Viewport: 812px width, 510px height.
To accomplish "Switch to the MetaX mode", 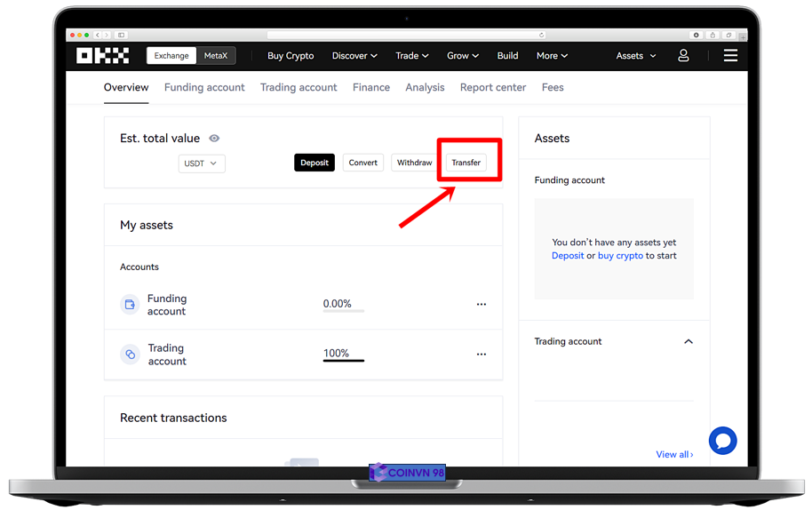I will [216, 56].
